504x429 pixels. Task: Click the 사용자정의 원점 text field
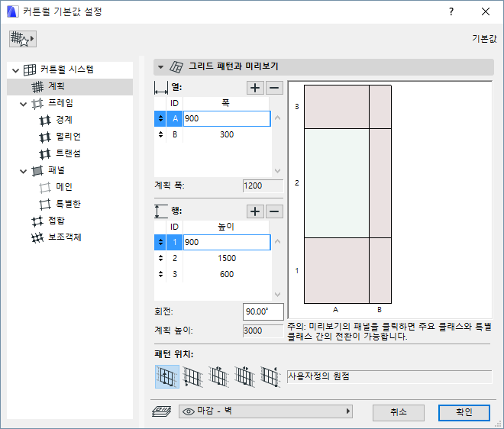[x=389, y=376]
